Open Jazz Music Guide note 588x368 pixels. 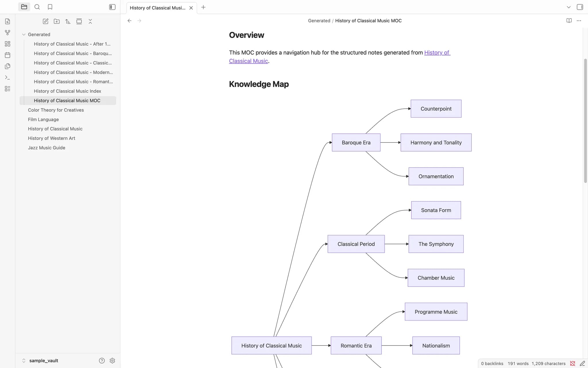pos(68,148)
